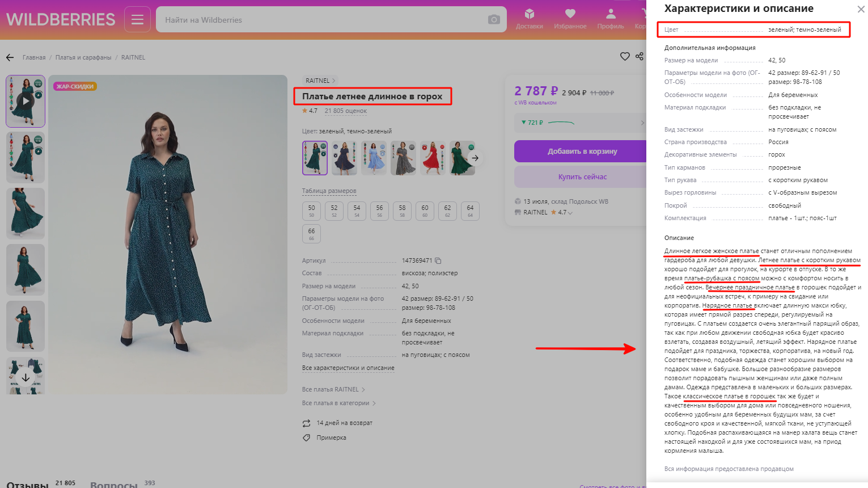The width and height of the screenshot is (868, 488).
Task: Click the back arrow near breadcrumbs
Action: 10,57
